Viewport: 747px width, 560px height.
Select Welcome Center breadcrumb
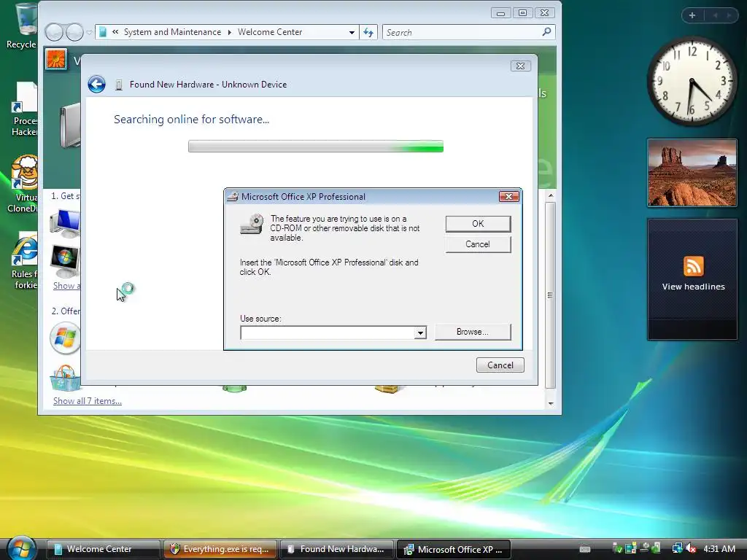pos(270,32)
